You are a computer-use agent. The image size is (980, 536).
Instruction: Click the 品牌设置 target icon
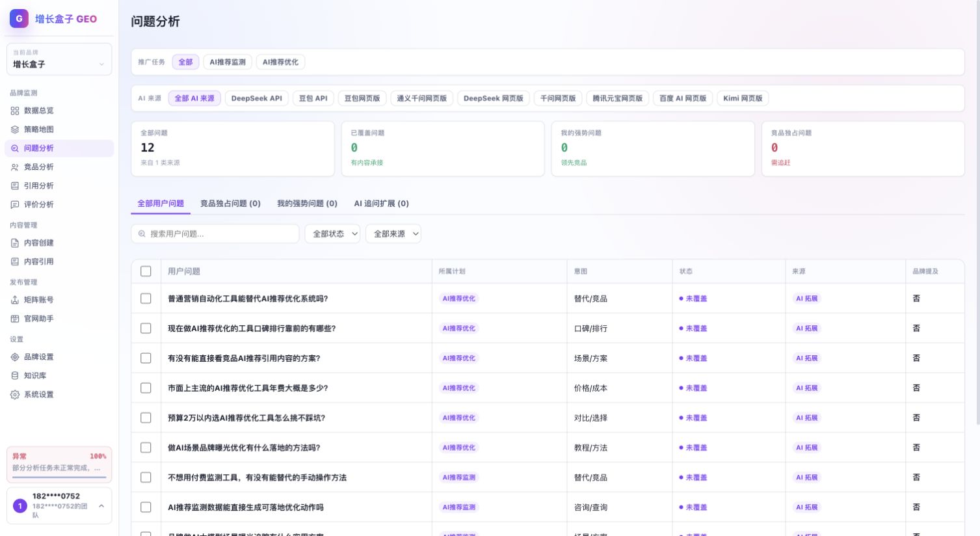click(x=15, y=357)
